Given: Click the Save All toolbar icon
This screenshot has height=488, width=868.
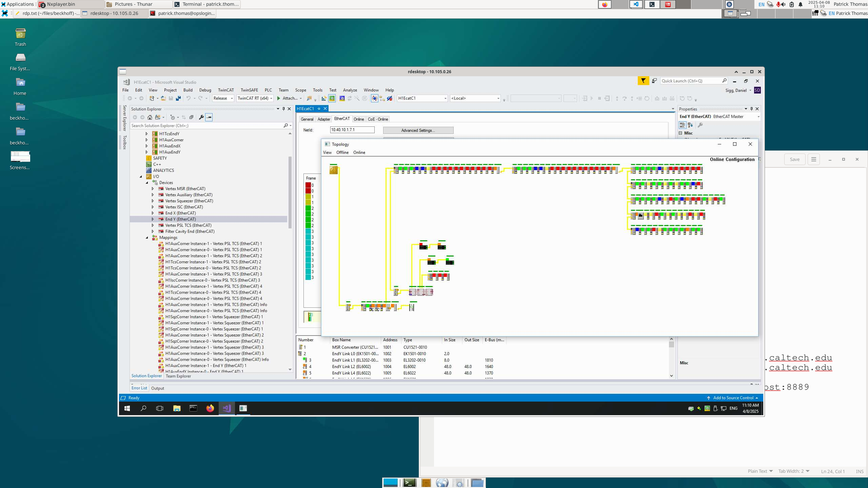Looking at the screenshot, I should point(178,98).
